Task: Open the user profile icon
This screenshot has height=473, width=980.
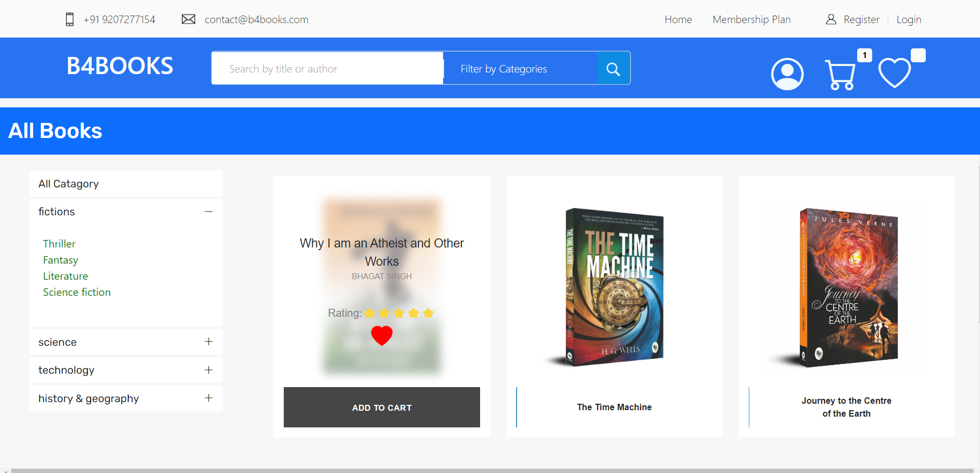Action: pyautogui.click(x=787, y=74)
